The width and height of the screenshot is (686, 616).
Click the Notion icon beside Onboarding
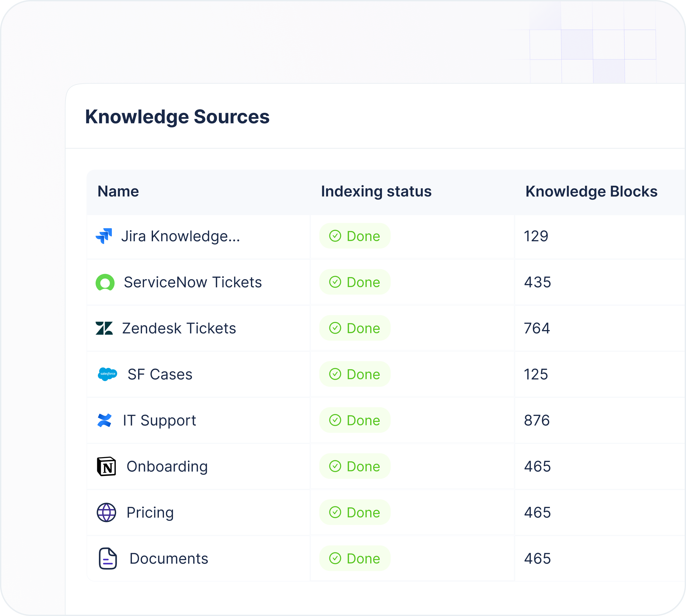107,467
